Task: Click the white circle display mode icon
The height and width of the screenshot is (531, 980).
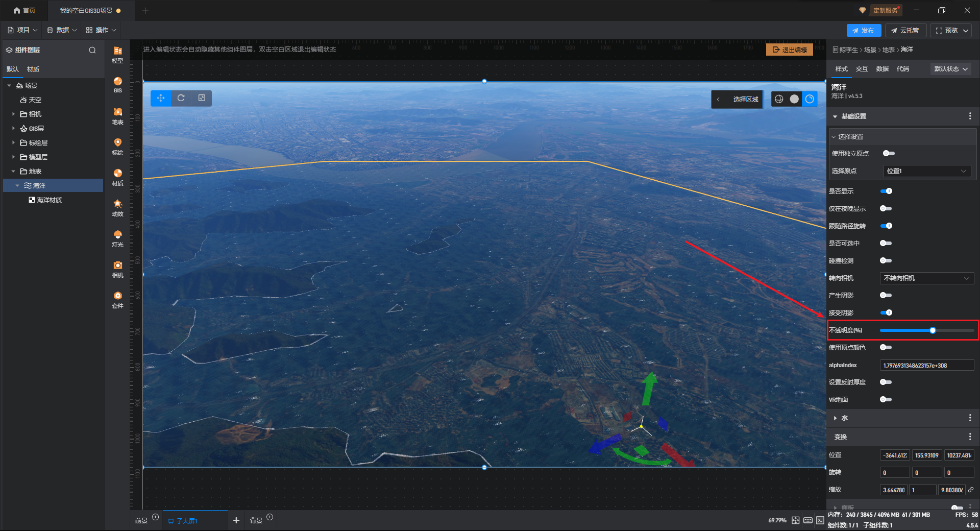Action: pyautogui.click(x=794, y=99)
